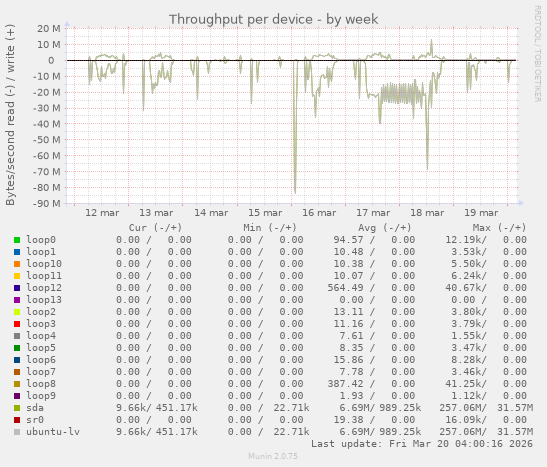Select the loop11 legend label
Viewport: 547px width, 467px height.
44,276
